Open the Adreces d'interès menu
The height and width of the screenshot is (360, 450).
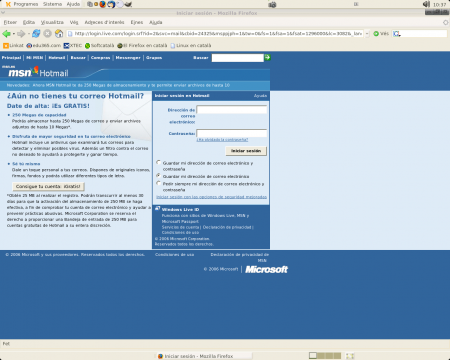click(x=104, y=22)
